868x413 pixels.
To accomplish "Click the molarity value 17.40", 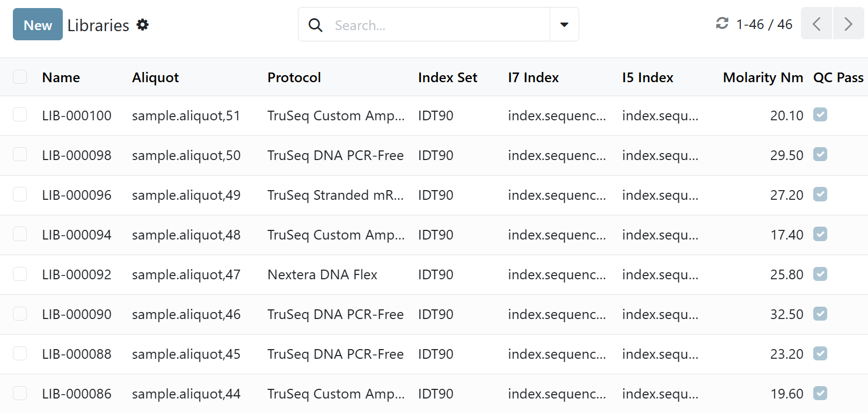I will [786, 235].
